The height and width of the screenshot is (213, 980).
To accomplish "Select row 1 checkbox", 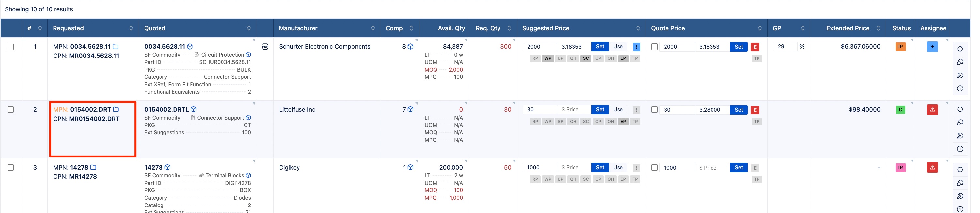I will point(11,47).
